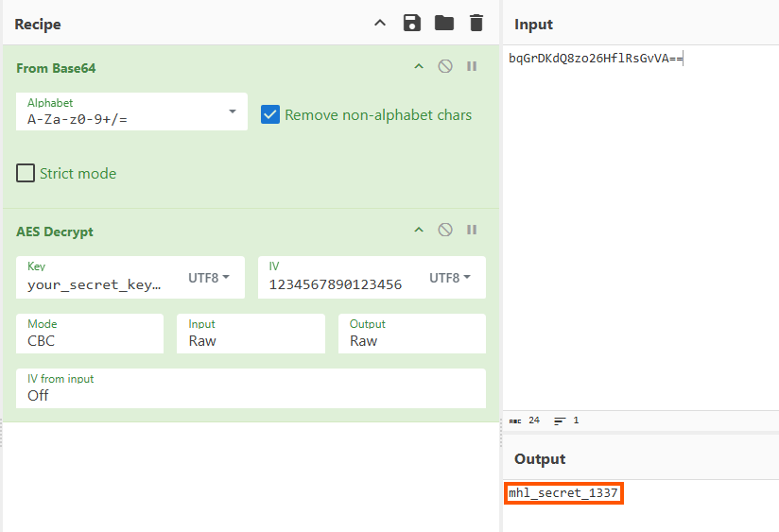Viewport: 779px width, 532px height.
Task: Click the Base64 text in the Input pane
Action: tap(596, 59)
